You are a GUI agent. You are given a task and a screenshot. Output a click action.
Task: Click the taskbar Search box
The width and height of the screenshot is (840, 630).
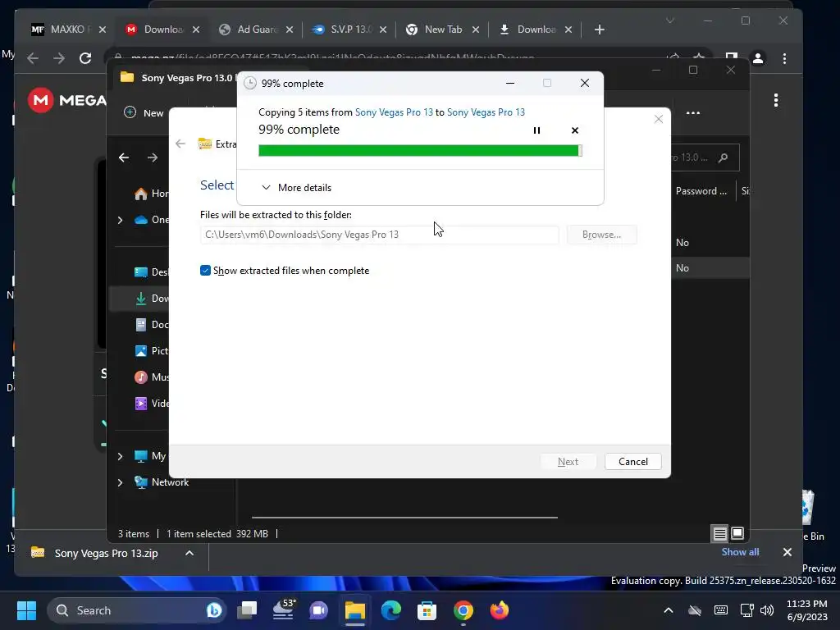pos(137,610)
